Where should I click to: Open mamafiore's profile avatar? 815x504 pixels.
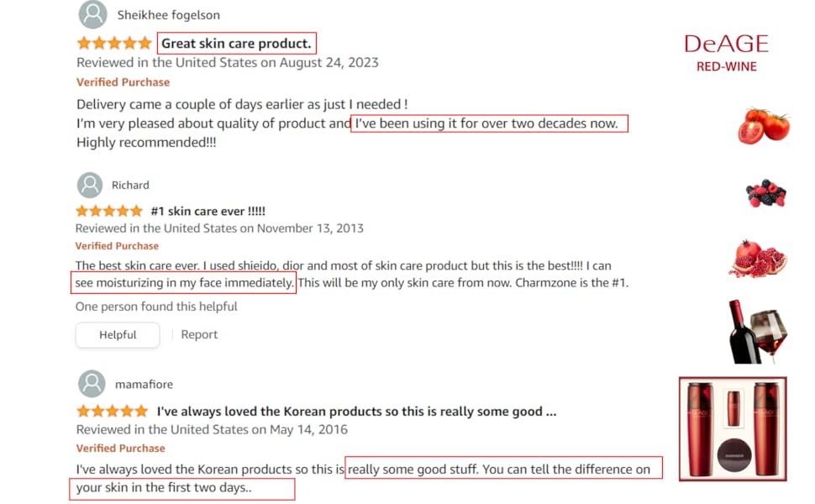pos(92,384)
